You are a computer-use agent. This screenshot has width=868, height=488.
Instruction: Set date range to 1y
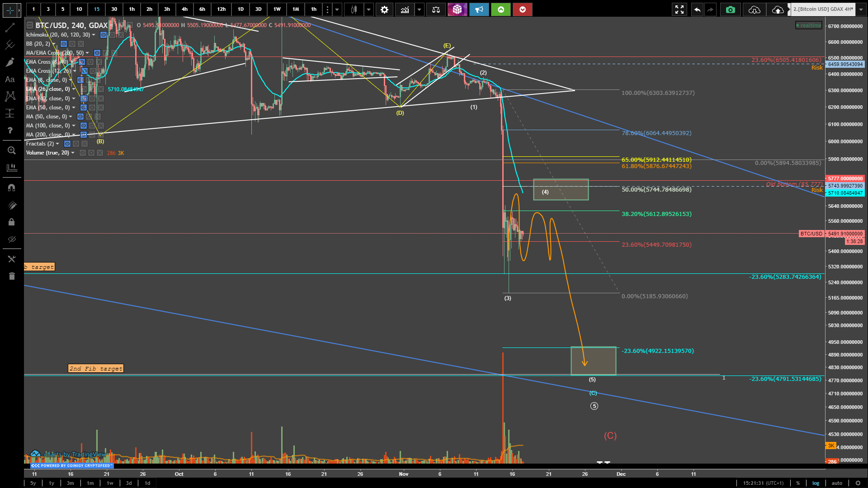point(52,483)
